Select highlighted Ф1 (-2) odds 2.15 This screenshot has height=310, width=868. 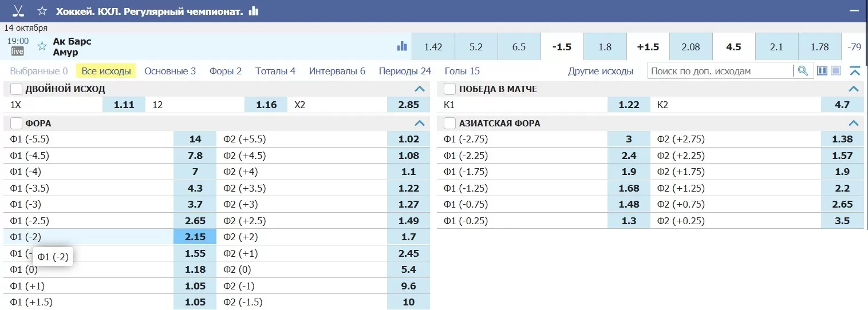click(x=195, y=237)
